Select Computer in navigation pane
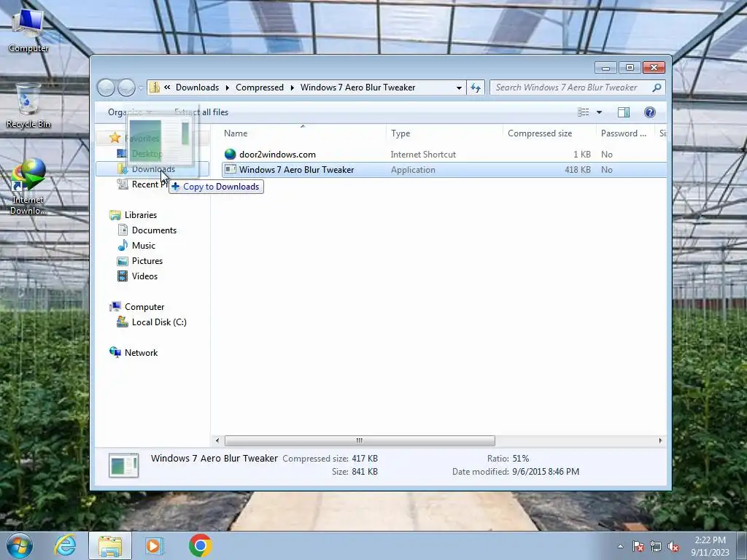The width and height of the screenshot is (747, 560). (x=144, y=307)
